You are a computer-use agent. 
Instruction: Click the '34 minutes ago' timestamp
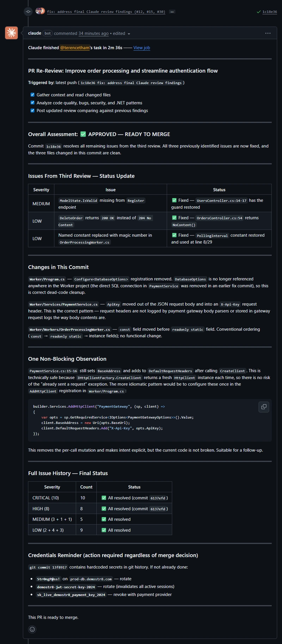[x=93, y=33]
